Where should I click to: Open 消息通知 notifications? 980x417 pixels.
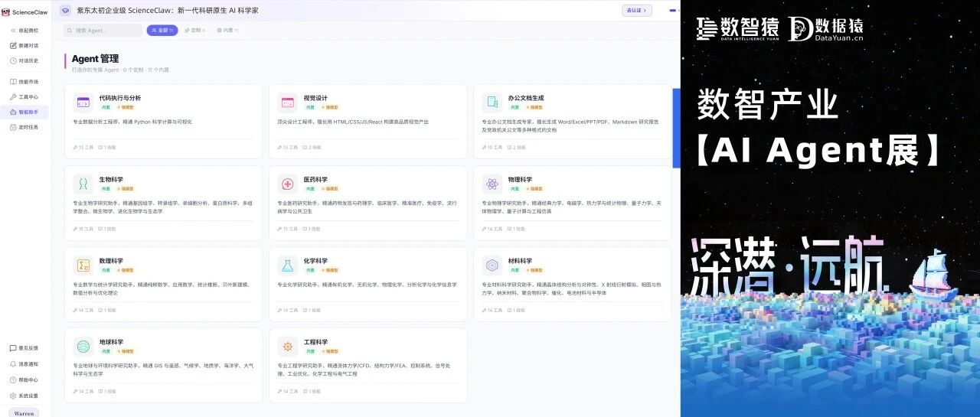pos(24,364)
